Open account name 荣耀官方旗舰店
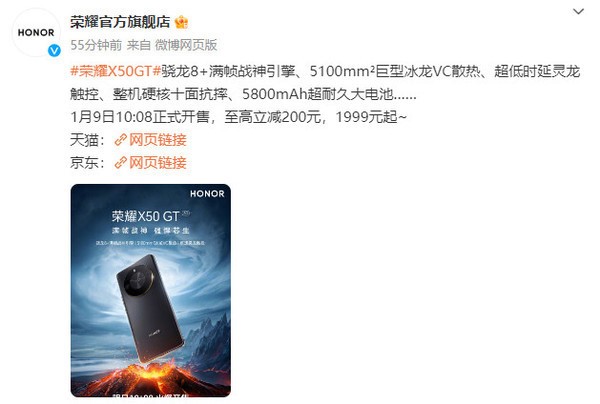This screenshot has width=600, height=404. pos(120,22)
